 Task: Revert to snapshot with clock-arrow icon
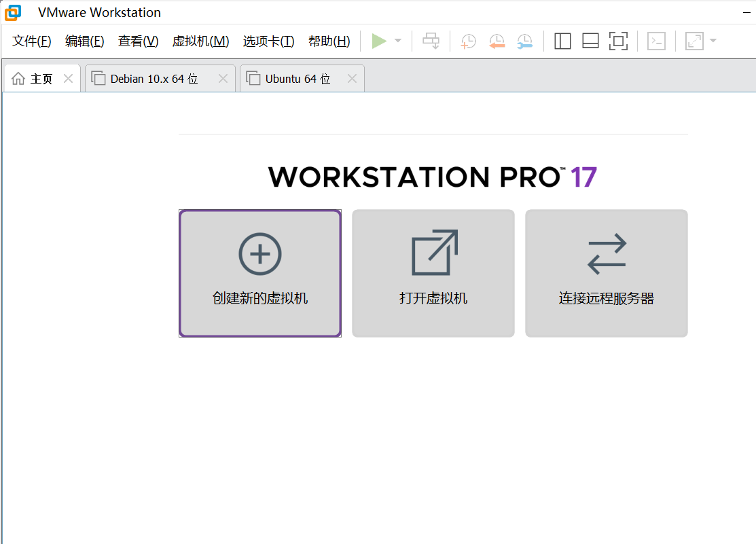click(497, 41)
